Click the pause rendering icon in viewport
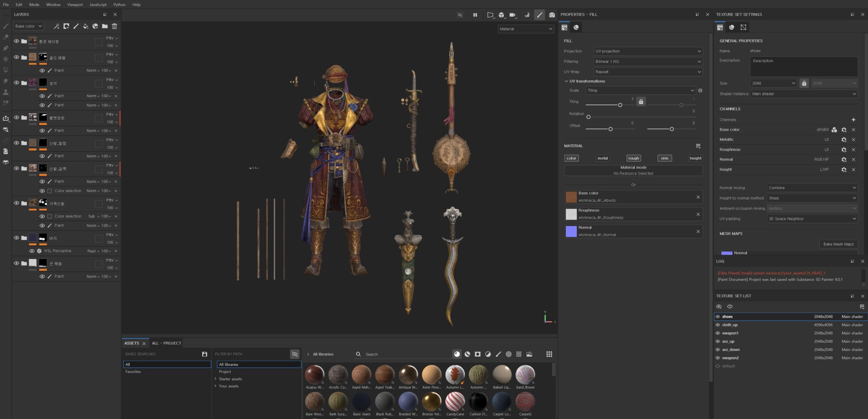868x419 pixels. tap(475, 15)
